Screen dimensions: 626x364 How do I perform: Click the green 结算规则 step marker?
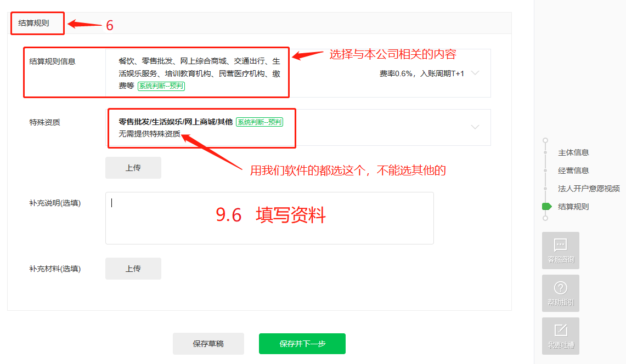(x=546, y=207)
